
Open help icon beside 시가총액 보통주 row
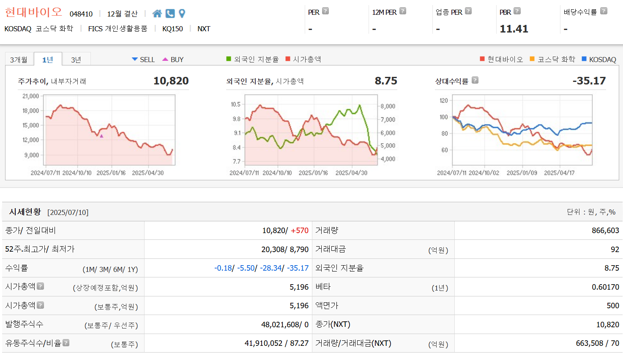pyautogui.click(x=40, y=305)
